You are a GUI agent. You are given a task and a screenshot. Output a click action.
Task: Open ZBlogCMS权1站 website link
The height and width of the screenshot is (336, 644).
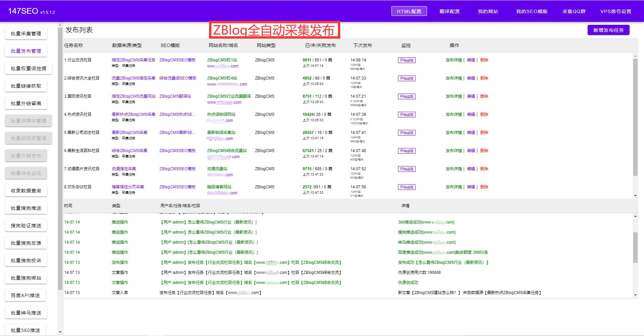[x=222, y=60]
